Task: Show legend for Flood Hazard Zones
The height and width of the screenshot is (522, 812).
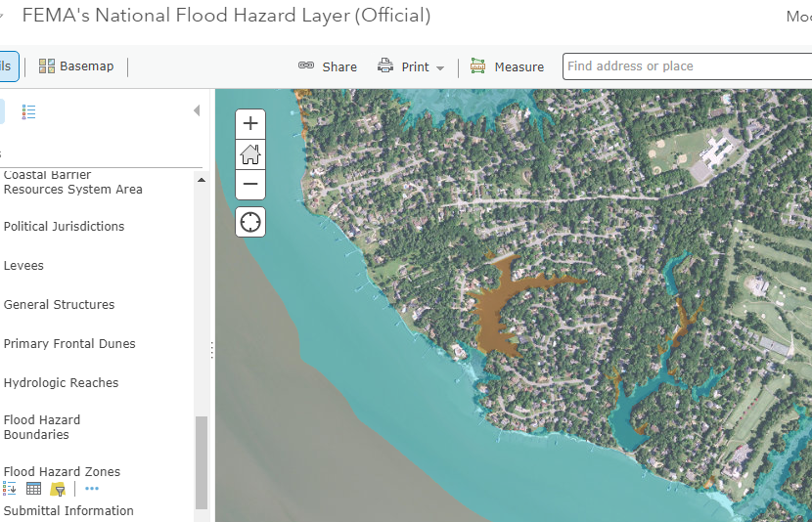Action: 9,489
